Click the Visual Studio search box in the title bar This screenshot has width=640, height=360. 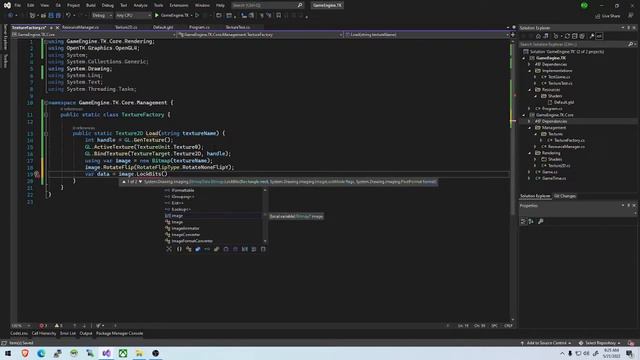pos(267,5)
